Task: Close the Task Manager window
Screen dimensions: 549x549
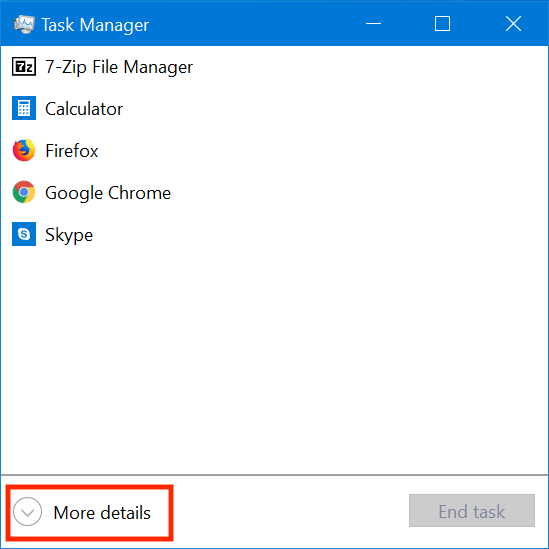Action: click(513, 24)
